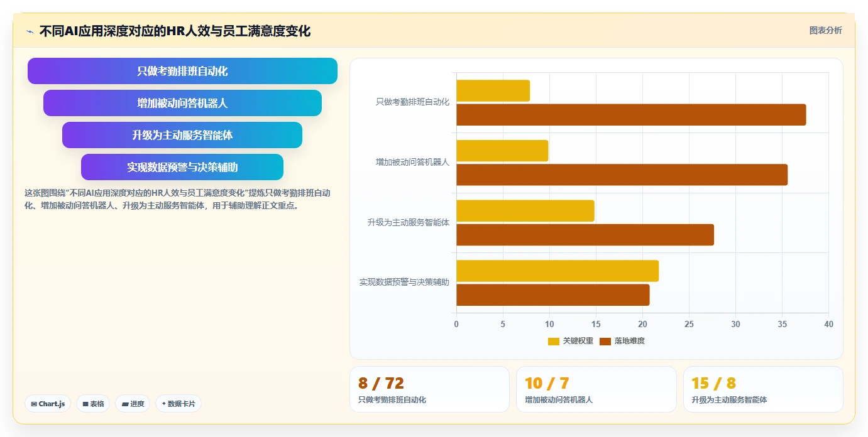Screen dimensions: 868x437
Task: Toggle the 落地难度 legend swatch
Action: pos(605,341)
